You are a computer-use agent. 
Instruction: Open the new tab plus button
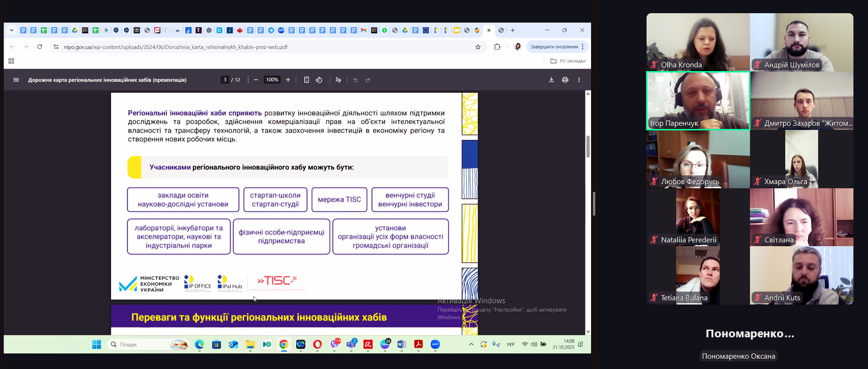(x=513, y=31)
